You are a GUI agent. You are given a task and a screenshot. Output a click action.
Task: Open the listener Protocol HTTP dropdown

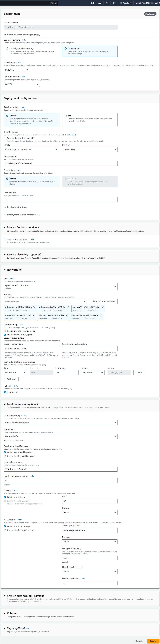pyautogui.click(x=90, y=513)
